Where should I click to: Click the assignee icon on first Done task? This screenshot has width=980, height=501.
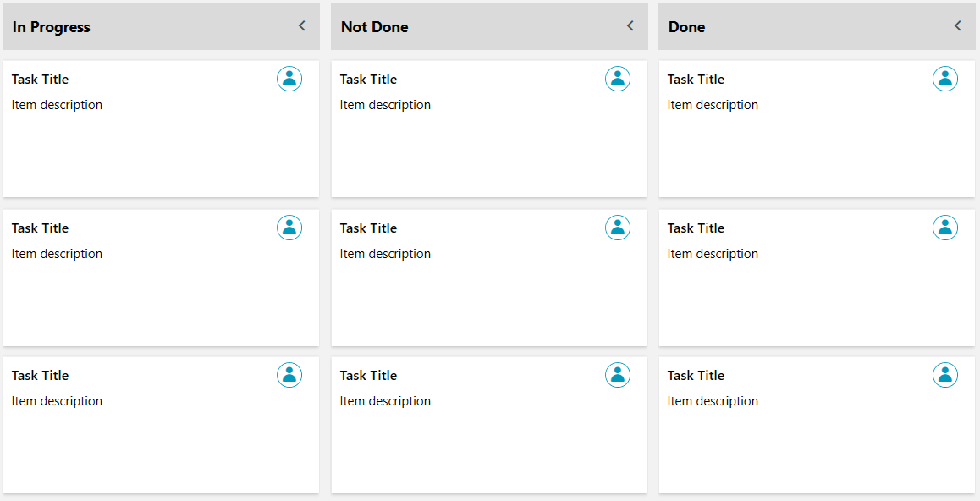click(x=945, y=78)
